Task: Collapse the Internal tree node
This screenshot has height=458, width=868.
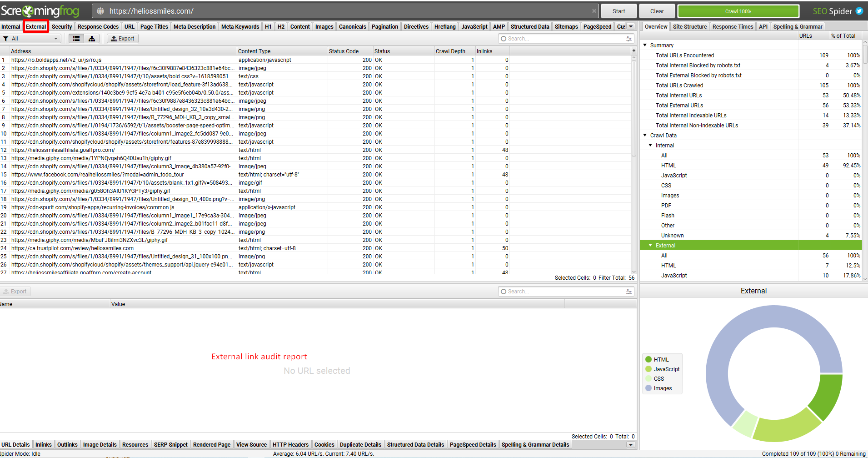Action: coord(650,145)
